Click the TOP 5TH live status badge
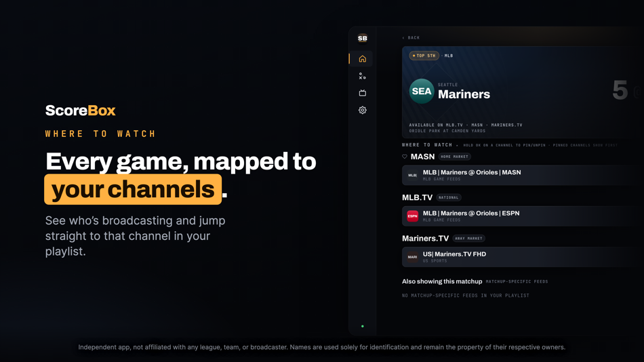Viewport: 644px width, 362px height. [424, 56]
